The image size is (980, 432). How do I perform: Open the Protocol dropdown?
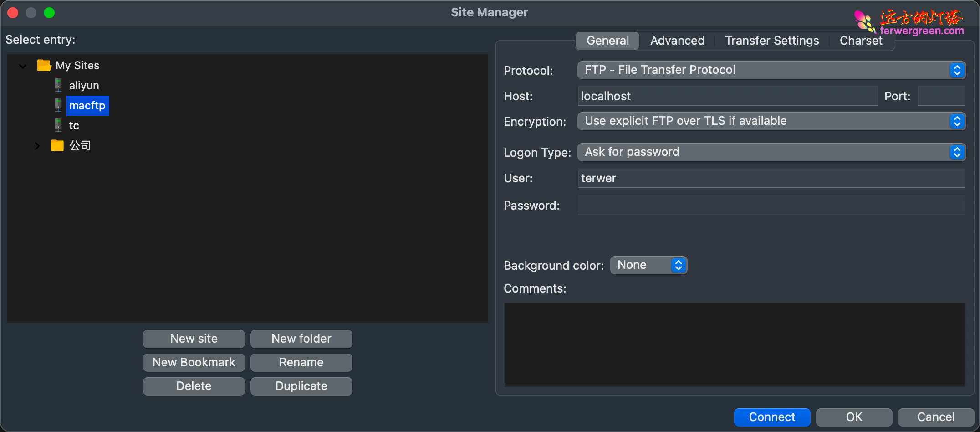pyautogui.click(x=771, y=70)
